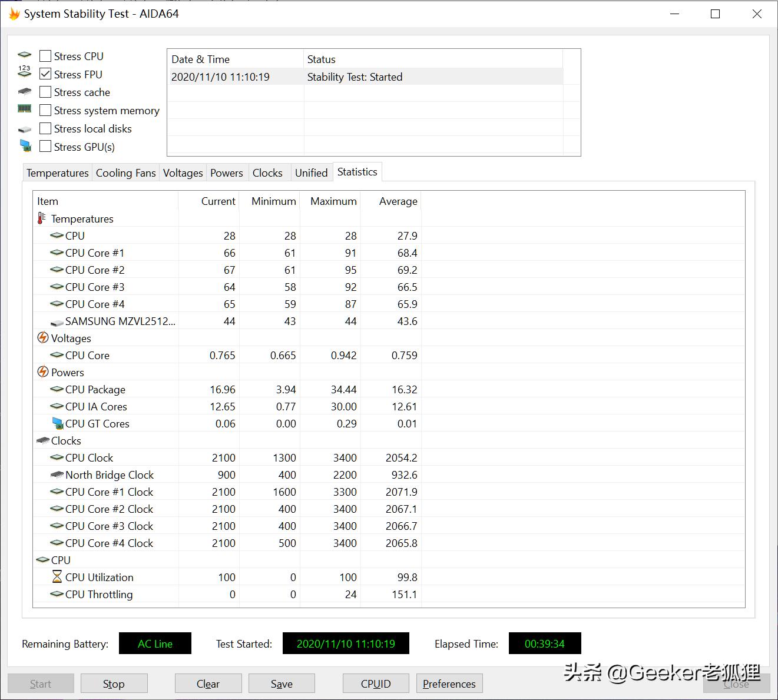This screenshot has width=778, height=700.
Task: Uncheck the Stress FPU checkbox
Action: click(x=45, y=74)
